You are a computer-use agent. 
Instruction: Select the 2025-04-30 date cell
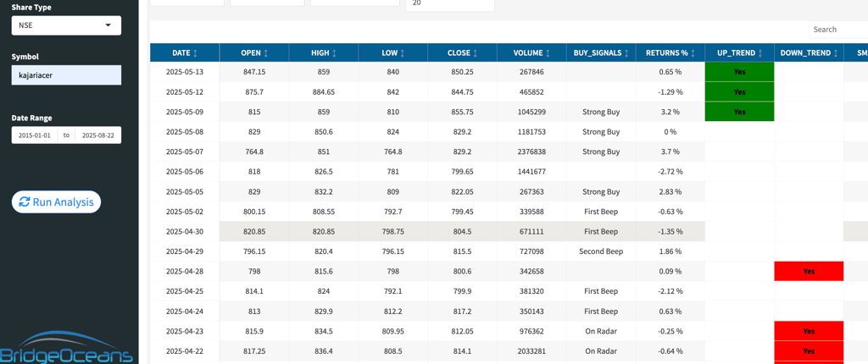point(185,231)
